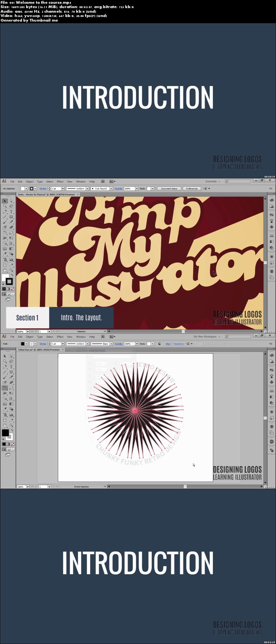Pick the Zoom tool in Vector Vs Pixel window
Screen dimensions: 276x644
[11, 270]
